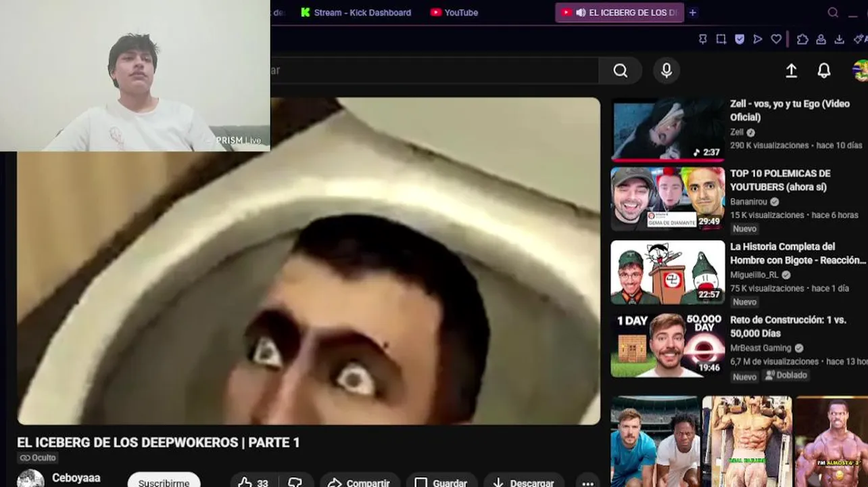
Task: Mute the tab via speaker icon
Action: pyautogui.click(x=580, y=12)
